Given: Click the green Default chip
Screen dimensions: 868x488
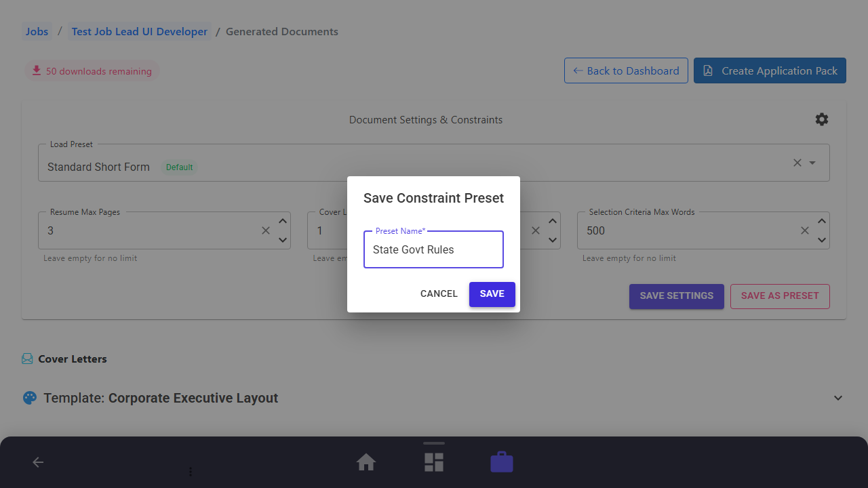Looking at the screenshot, I should pos(180,167).
